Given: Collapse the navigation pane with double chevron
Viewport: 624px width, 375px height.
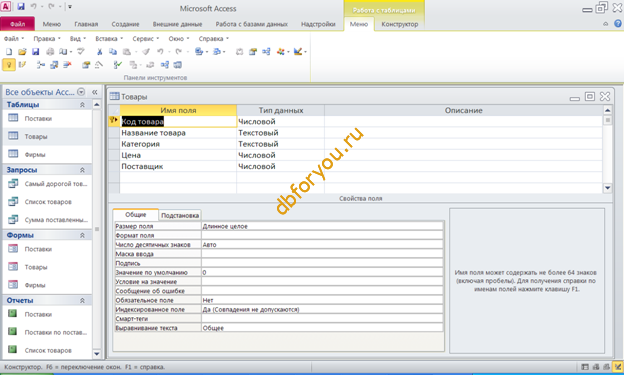Looking at the screenshot, I should pos(95,92).
